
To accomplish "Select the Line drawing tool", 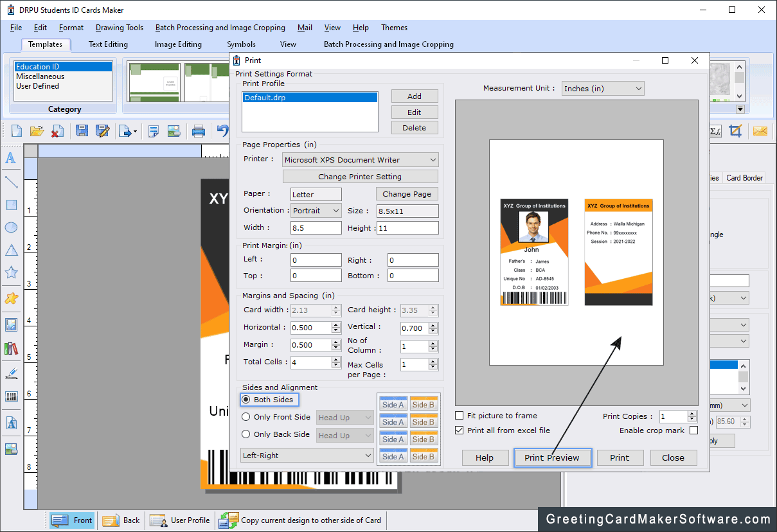I will 11,182.
